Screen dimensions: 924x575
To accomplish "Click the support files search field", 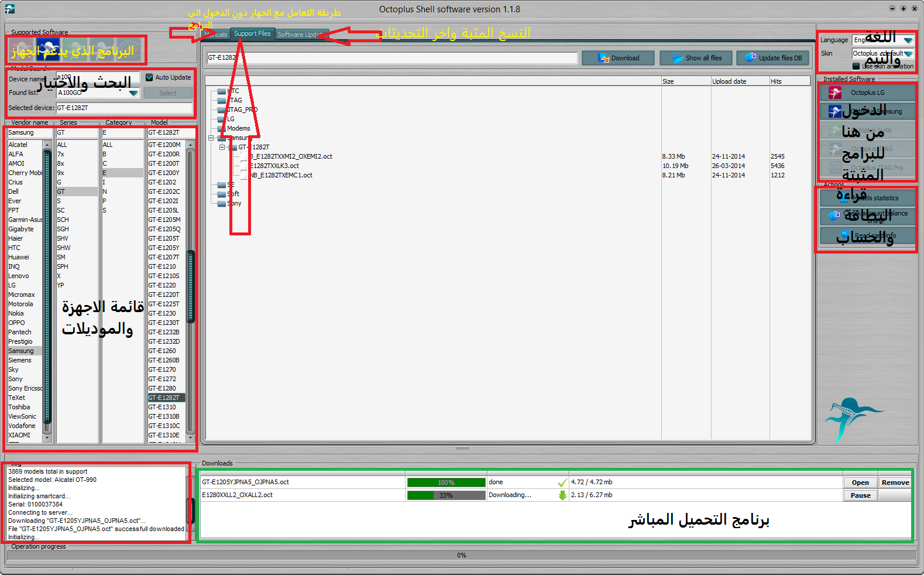I will pyautogui.click(x=392, y=57).
